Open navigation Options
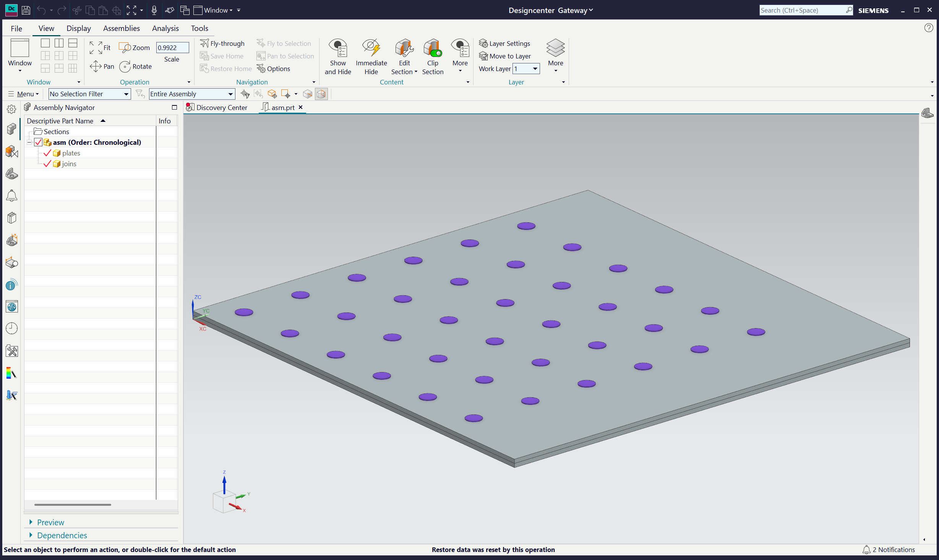Screen dimensions: 939x560 click(x=274, y=69)
